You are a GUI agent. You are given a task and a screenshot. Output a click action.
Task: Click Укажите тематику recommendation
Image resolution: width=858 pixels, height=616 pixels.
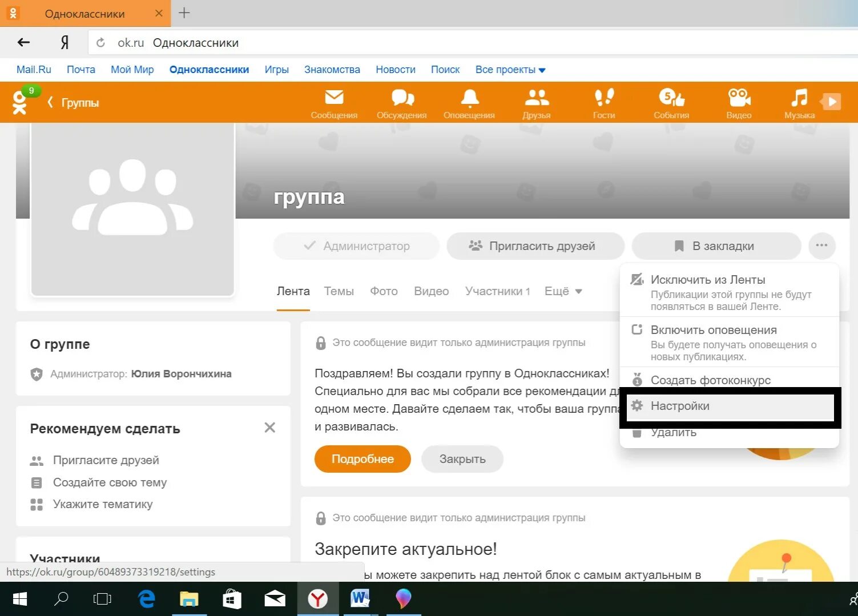[103, 504]
